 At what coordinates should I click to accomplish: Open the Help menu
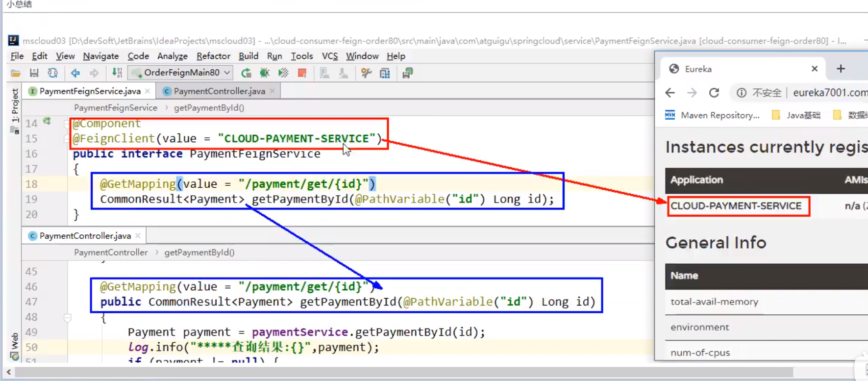point(396,56)
